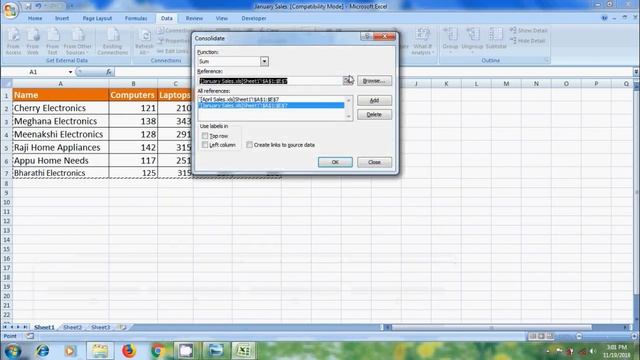The image size is (640, 360).
Task: Click Undo in Quick Access Toolbar
Action: coord(38,6)
